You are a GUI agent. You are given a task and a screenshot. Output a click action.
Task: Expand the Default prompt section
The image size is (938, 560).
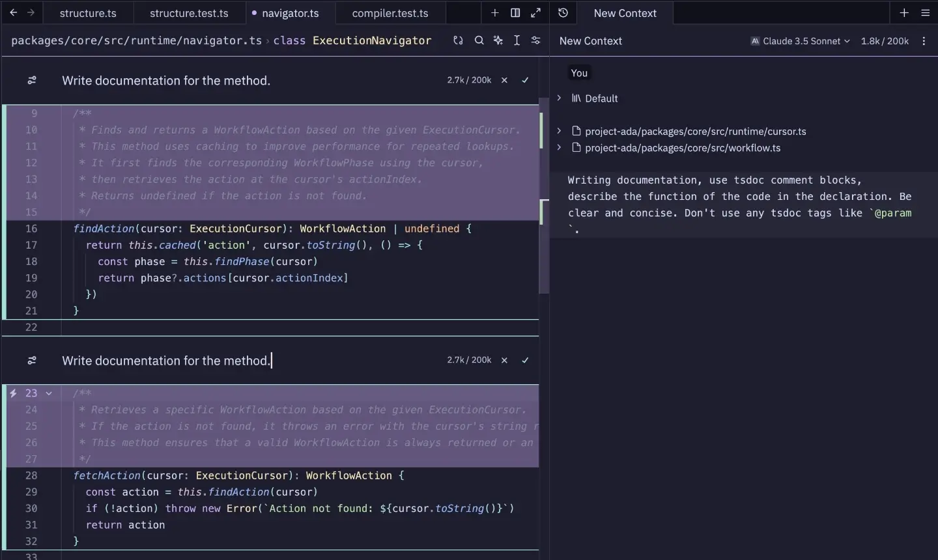tap(559, 98)
